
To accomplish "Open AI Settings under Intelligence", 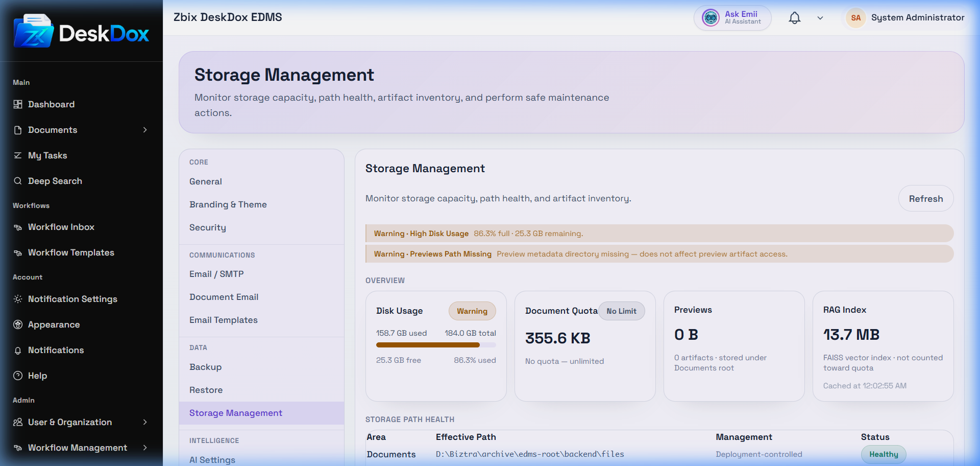I will (261, 460).
